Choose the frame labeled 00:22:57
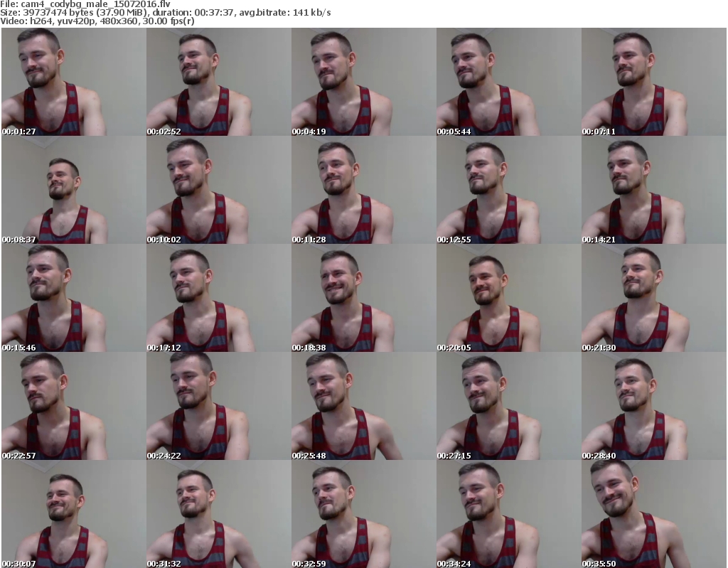 74,406
